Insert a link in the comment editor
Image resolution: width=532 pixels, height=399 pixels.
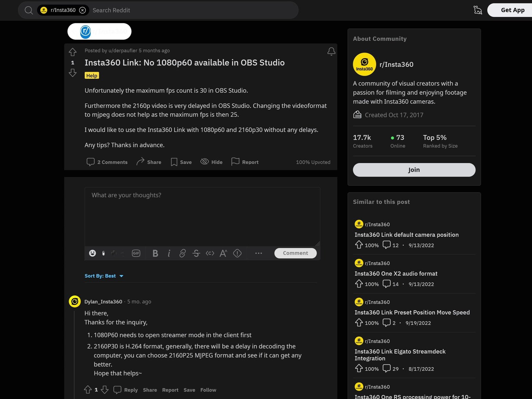(182, 253)
